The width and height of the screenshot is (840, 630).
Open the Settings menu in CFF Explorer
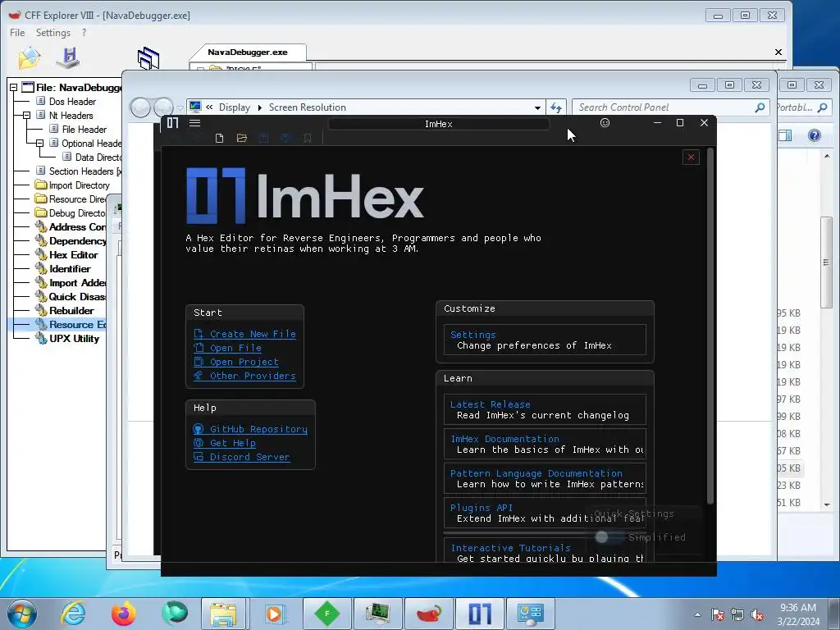pyautogui.click(x=53, y=33)
